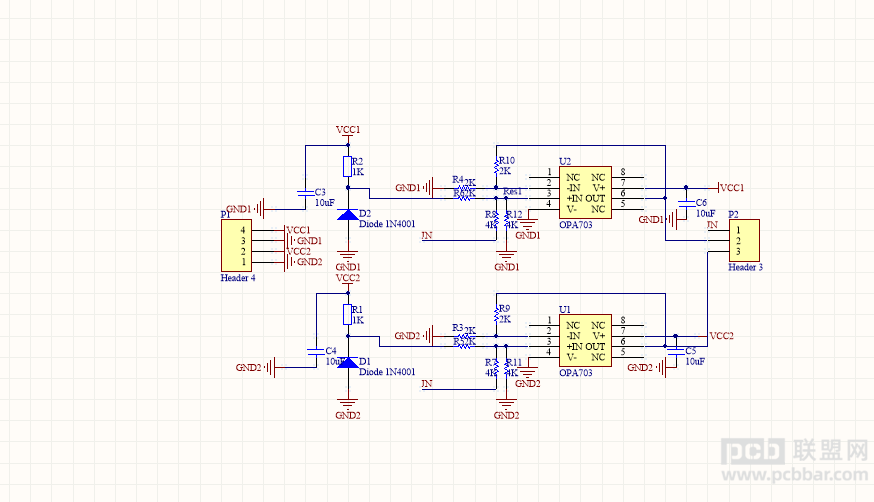
Task: Select resistor R9 2K symbol
Action: (496, 314)
